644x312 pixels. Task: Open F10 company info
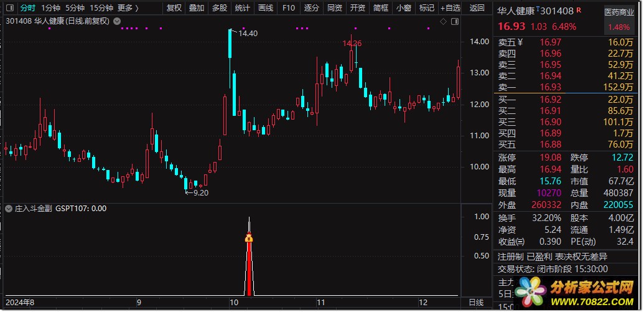pos(289,8)
